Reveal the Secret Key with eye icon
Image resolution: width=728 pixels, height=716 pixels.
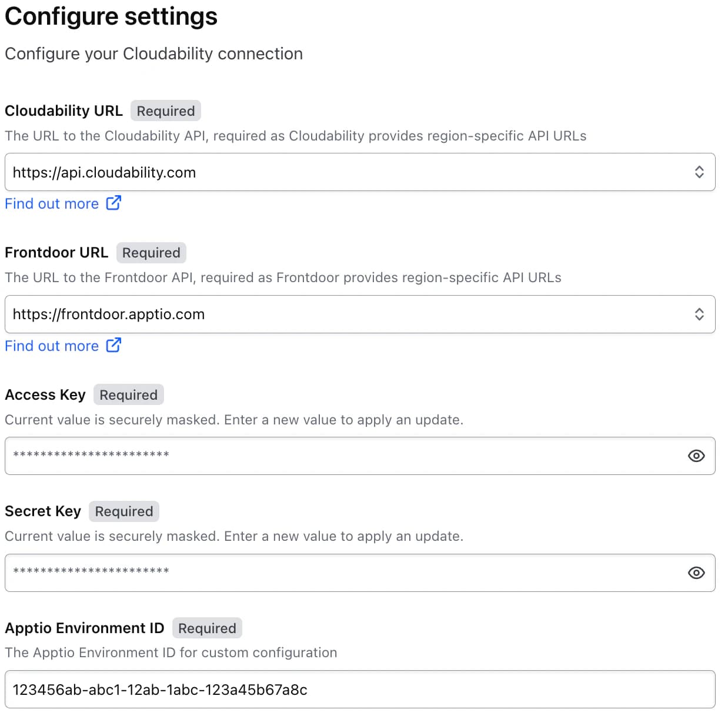point(696,573)
